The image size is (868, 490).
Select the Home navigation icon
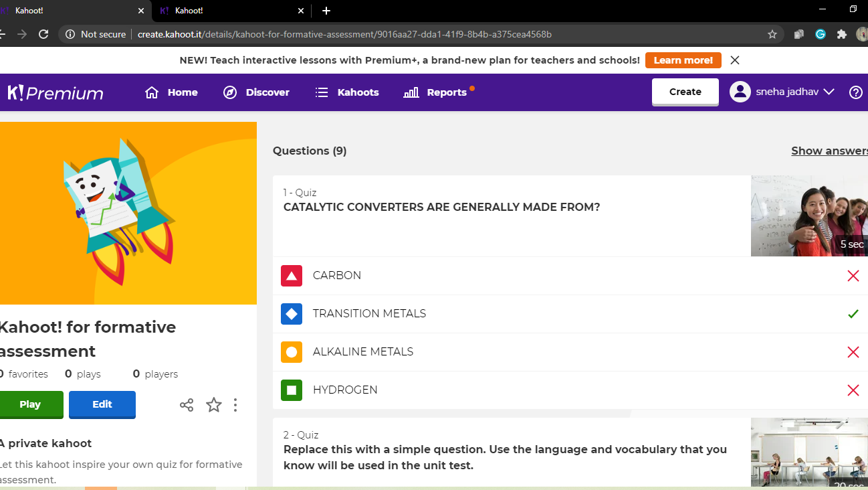coord(152,92)
